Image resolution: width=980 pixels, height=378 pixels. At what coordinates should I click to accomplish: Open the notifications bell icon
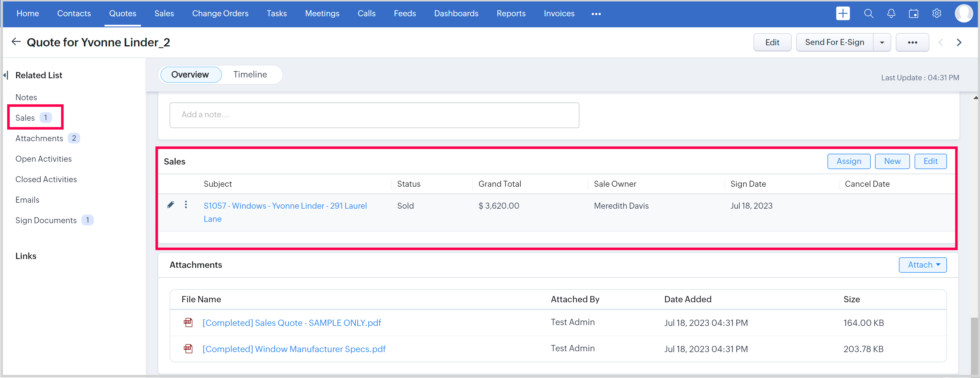click(891, 13)
